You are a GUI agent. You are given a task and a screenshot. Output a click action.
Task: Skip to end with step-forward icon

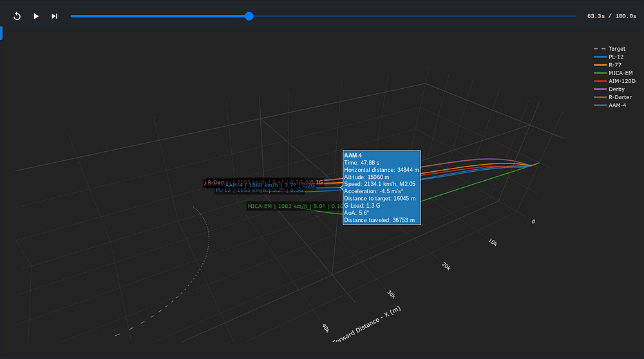click(54, 16)
